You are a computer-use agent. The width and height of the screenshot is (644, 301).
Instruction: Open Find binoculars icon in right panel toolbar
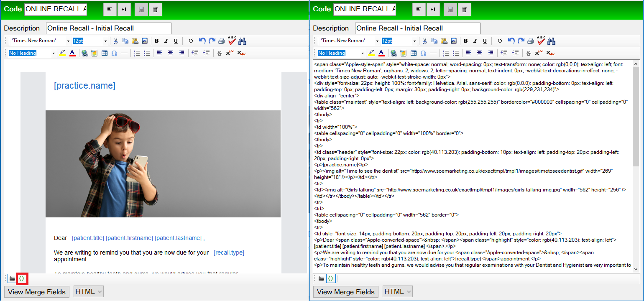(x=552, y=41)
